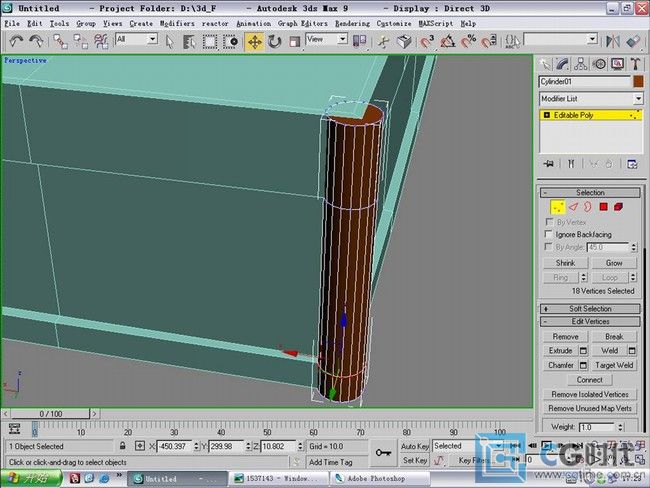Enable the Ignore Backfacing checkbox
This screenshot has width=650, height=488.
click(x=549, y=234)
